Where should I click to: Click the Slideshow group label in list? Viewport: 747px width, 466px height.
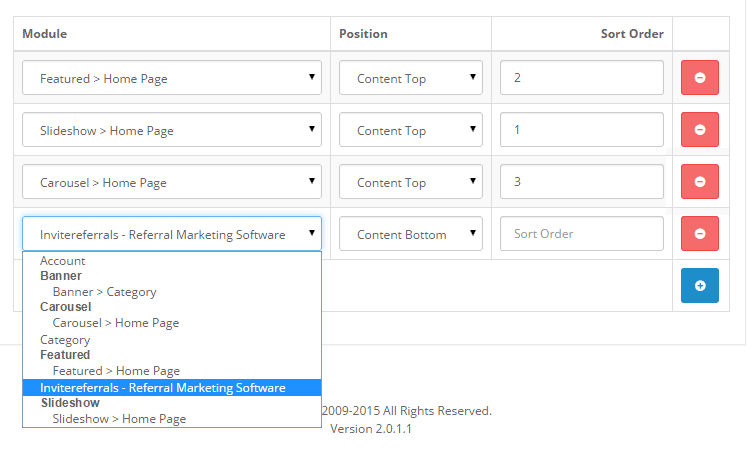tap(70, 403)
